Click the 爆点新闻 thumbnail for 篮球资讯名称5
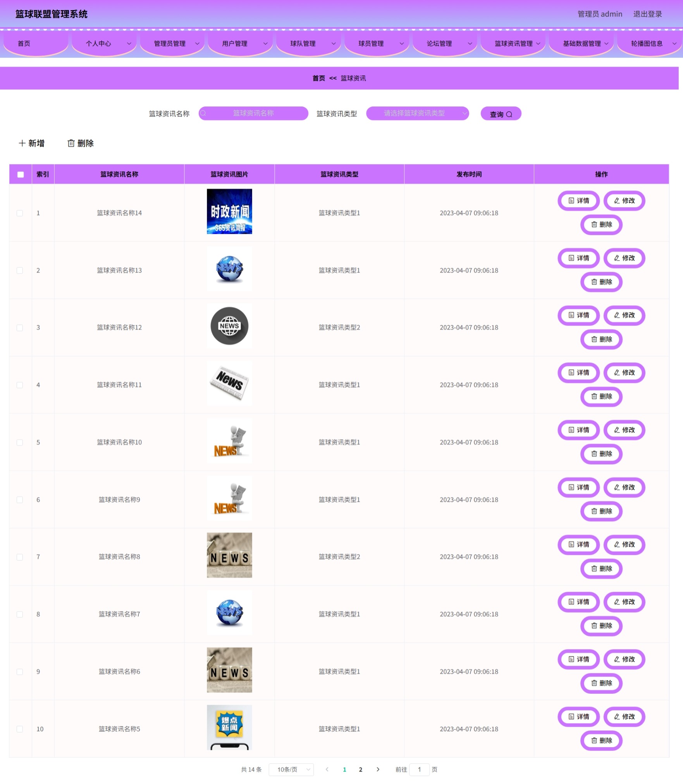This screenshot has height=784, width=683. tap(229, 727)
